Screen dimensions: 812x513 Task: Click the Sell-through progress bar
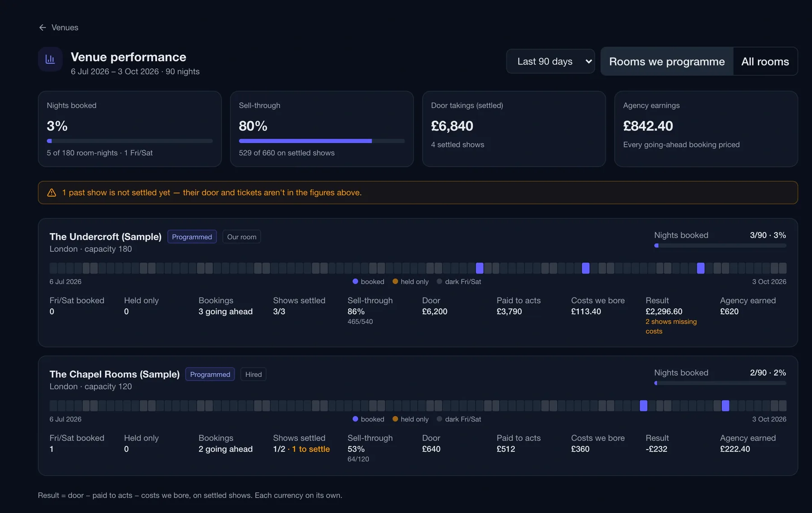pos(322,141)
